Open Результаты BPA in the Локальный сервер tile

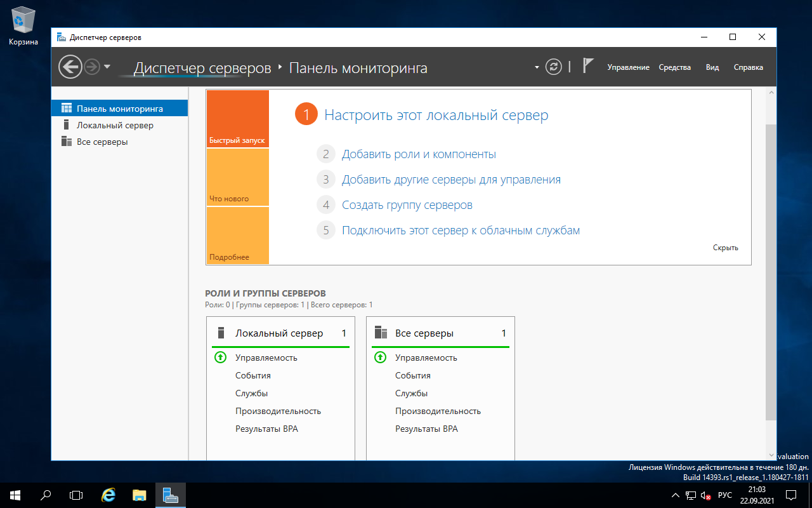pyautogui.click(x=266, y=429)
